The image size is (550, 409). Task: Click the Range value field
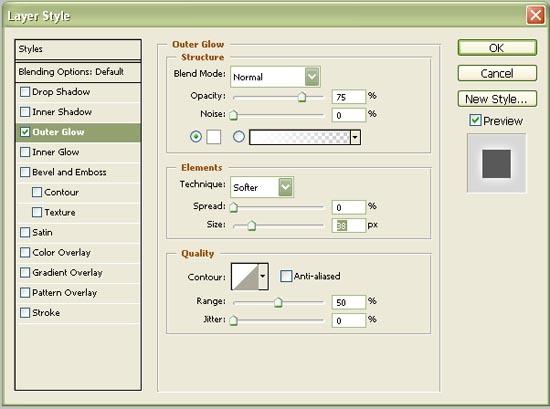[349, 302]
